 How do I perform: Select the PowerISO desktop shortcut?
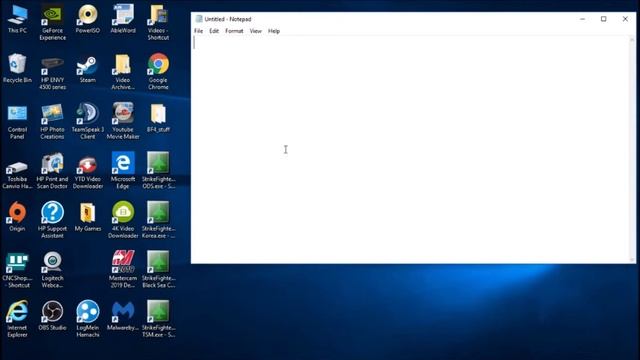88,19
